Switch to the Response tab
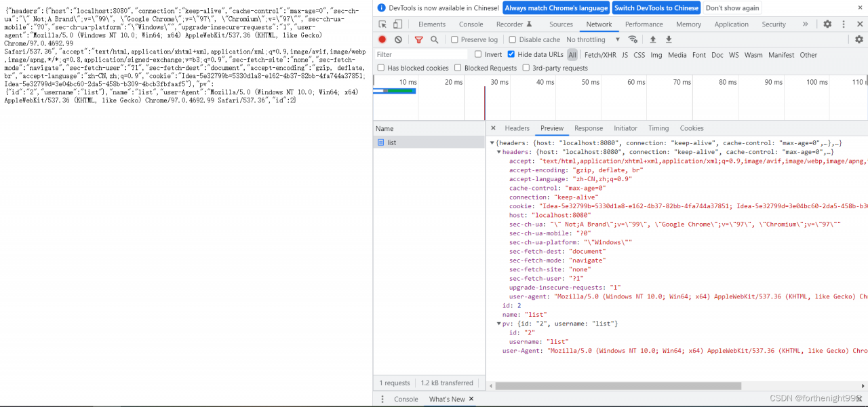 click(588, 128)
